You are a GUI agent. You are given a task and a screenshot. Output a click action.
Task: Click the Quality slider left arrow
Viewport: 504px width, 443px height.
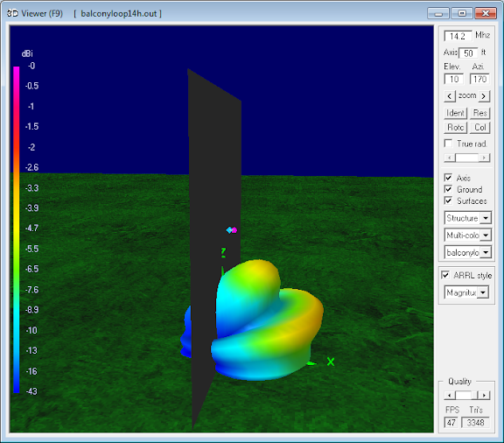click(450, 395)
